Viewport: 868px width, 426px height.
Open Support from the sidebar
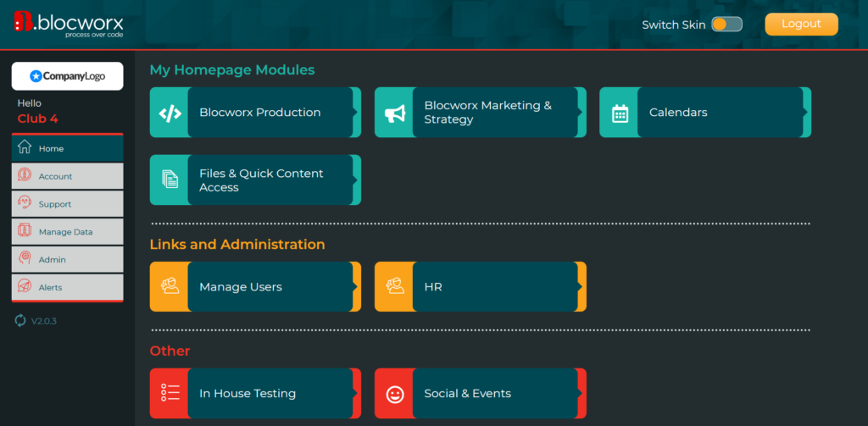[68, 203]
